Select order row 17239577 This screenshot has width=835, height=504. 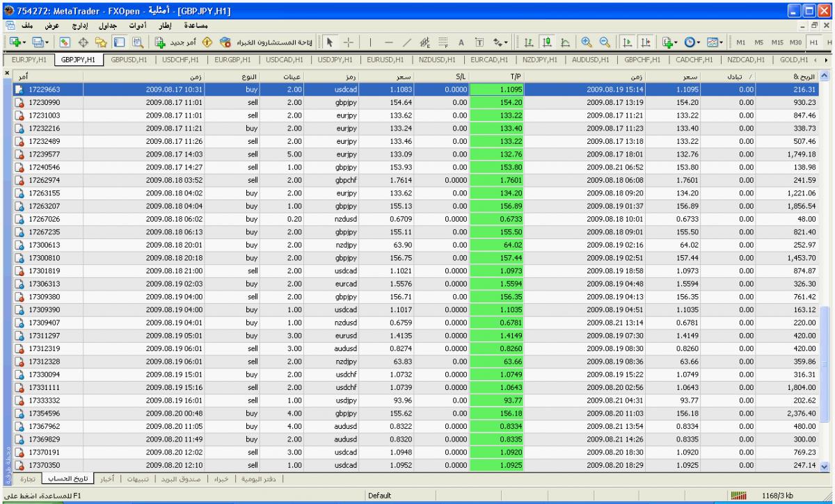coord(49,154)
